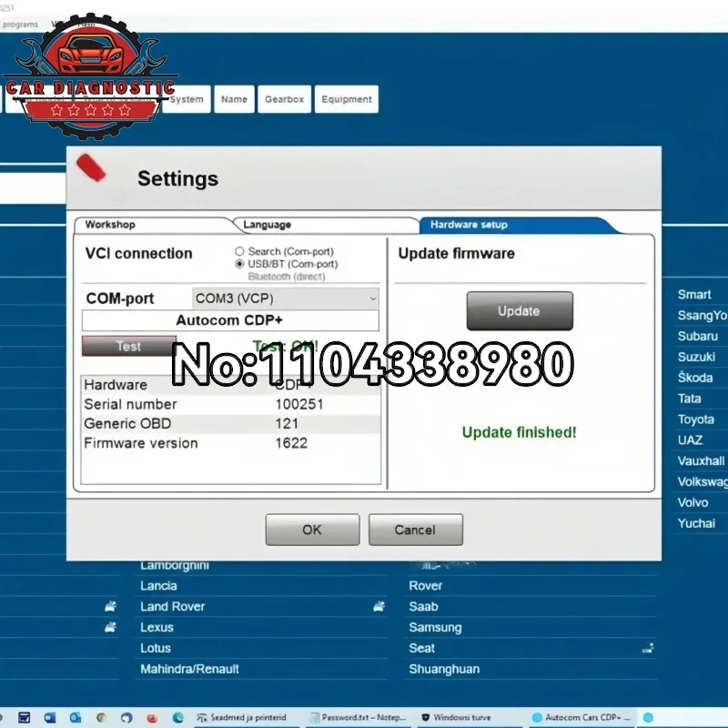Select the Search (Com-port) radio button
The image size is (728, 728).
point(239,251)
